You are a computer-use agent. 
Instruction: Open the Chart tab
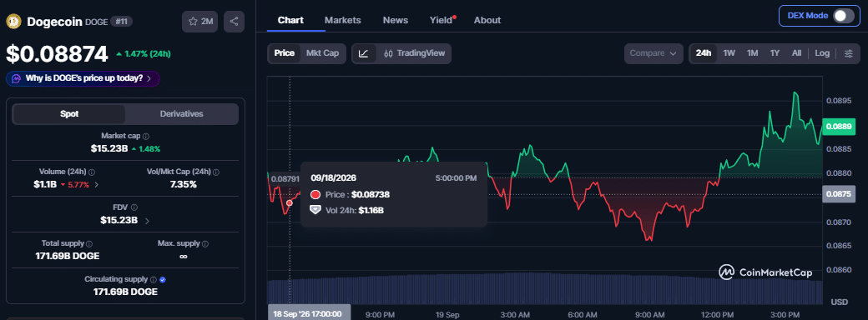point(290,21)
